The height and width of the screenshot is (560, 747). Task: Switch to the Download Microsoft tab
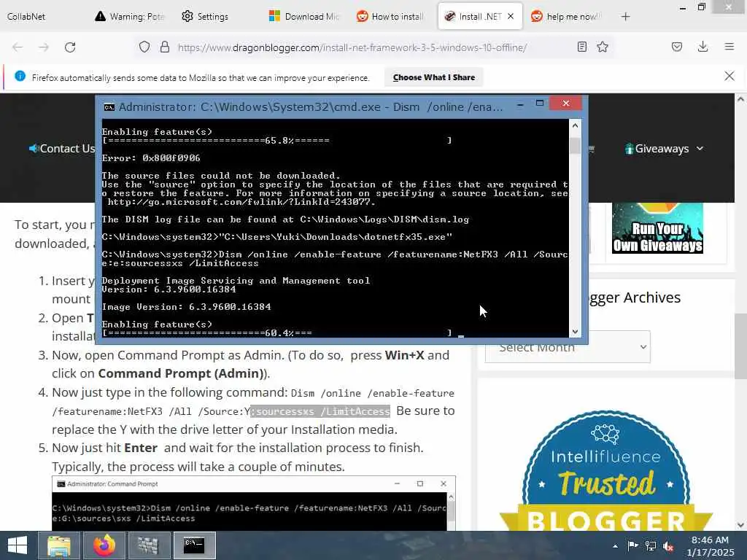(x=304, y=17)
